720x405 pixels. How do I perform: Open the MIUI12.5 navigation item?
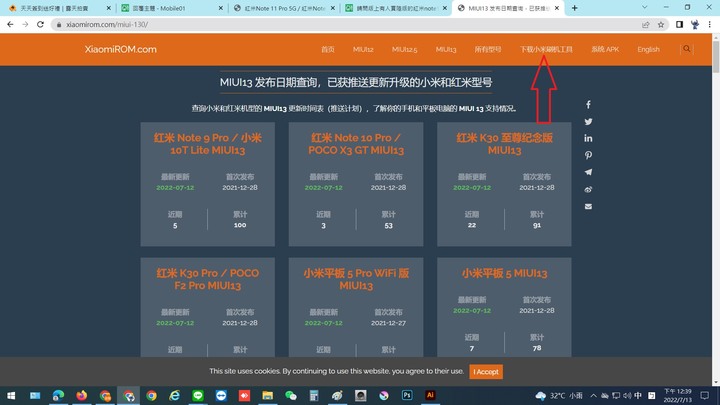pos(405,49)
